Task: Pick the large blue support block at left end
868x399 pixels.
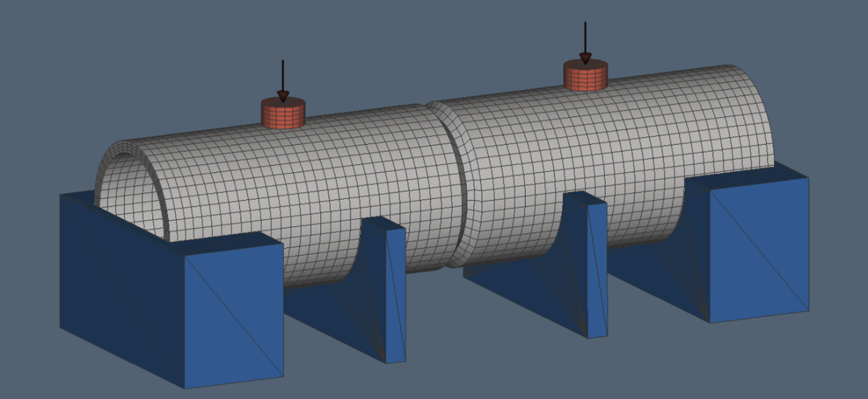Action: [x=172, y=289]
